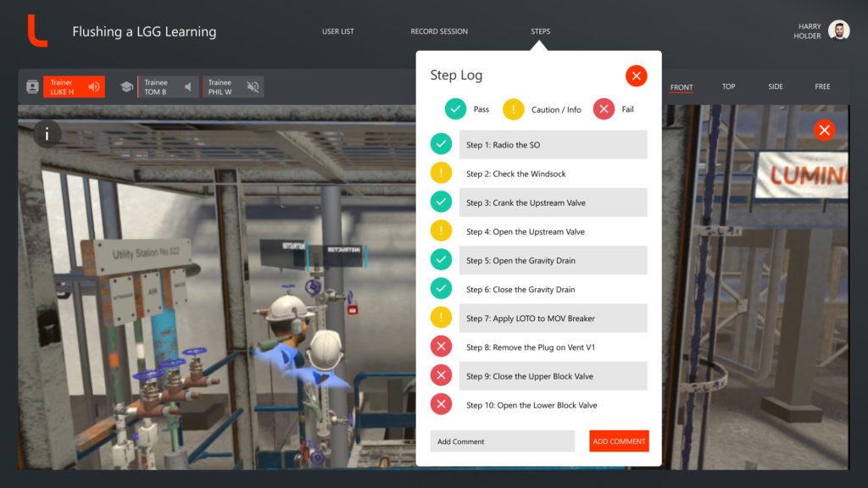Screen dimensions: 868x488
Task: Select Step 5: Open the Gravity Drain
Action: (553, 260)
